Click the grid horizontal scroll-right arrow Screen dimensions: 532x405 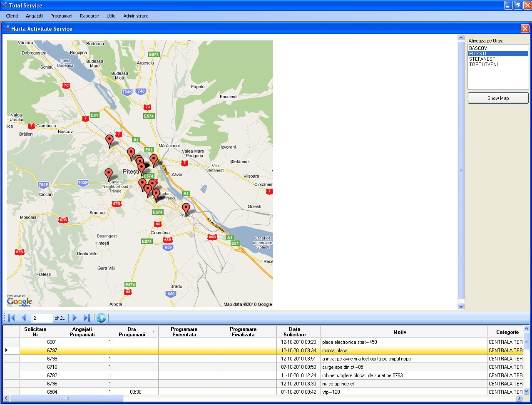(519, 398)
